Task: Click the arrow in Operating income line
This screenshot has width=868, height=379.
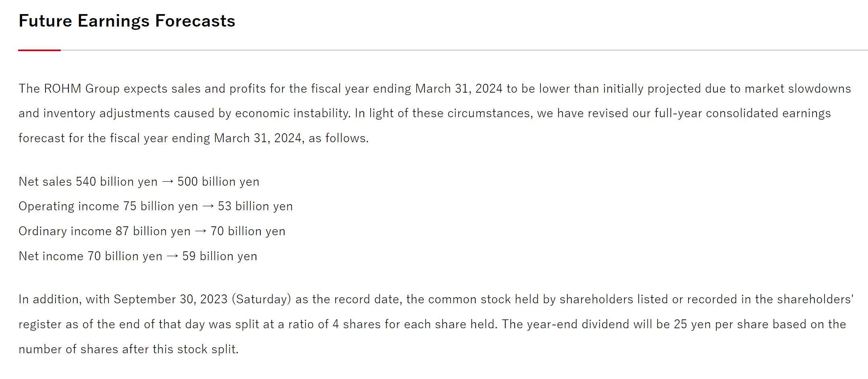Action: pos(208,206)
